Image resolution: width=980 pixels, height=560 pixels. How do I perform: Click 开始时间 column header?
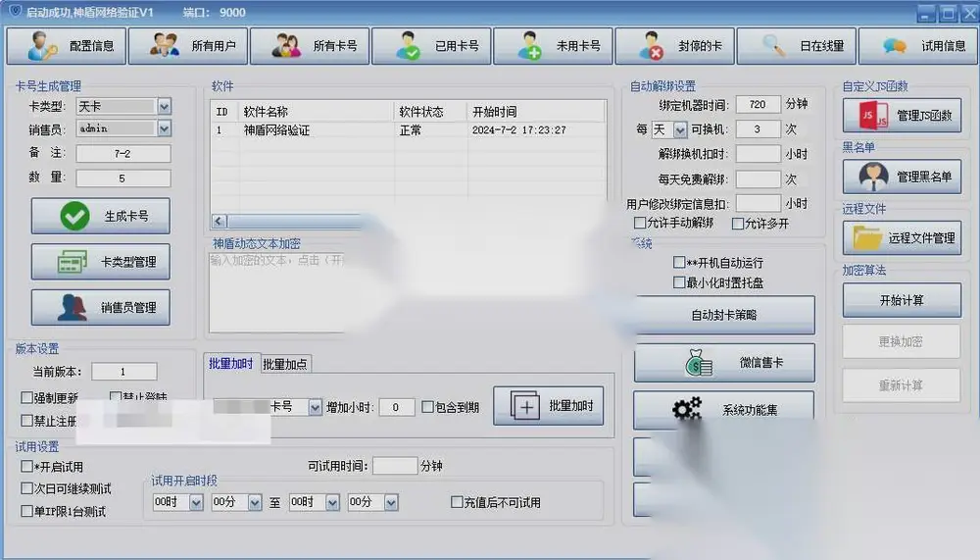[536, 112]
